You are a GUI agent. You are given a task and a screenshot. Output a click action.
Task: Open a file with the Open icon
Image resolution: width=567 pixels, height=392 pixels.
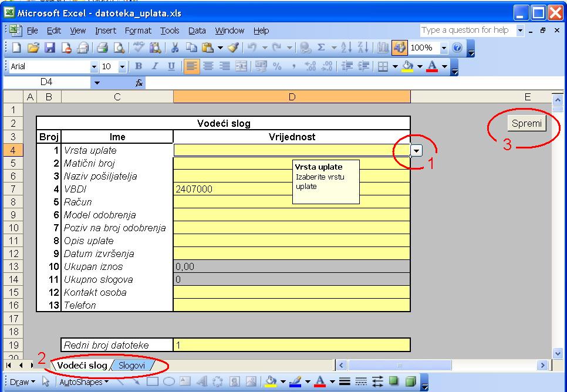[x=33, y=48]
